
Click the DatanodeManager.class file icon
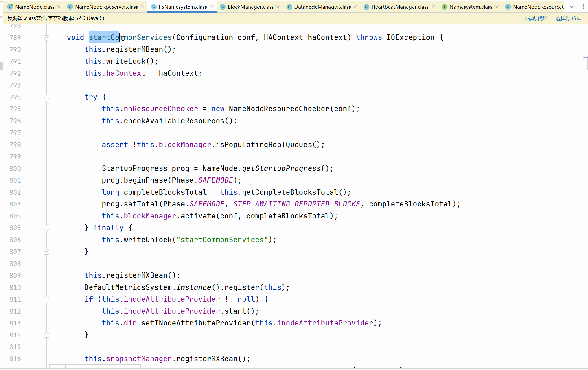point(289,7)
